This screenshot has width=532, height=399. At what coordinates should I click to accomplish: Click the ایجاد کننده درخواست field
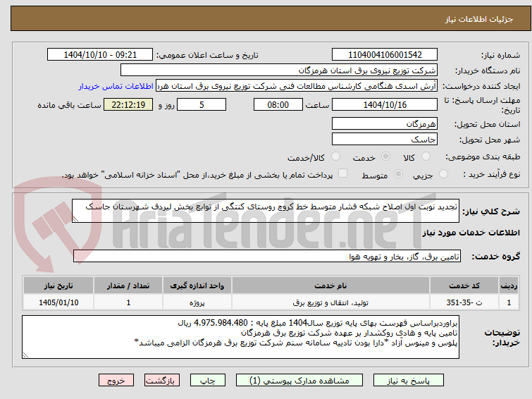(x=297, y=86)
